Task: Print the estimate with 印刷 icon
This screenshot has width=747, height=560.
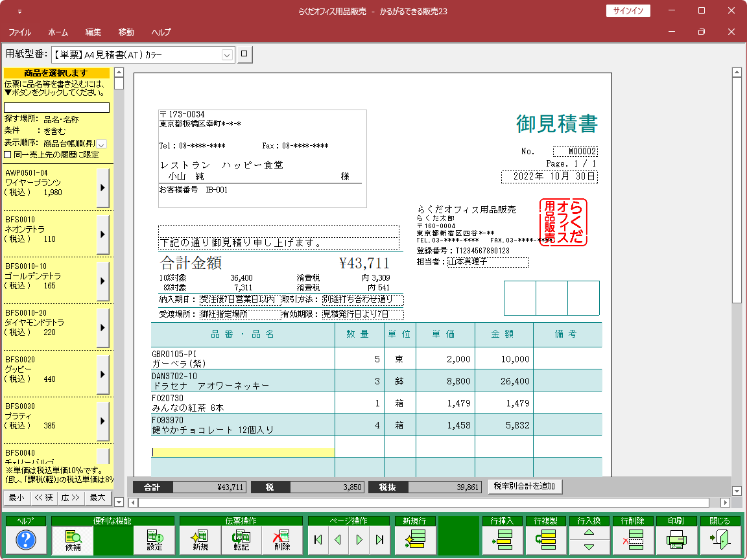Action: pyautogui.click(x=676, y=540)
